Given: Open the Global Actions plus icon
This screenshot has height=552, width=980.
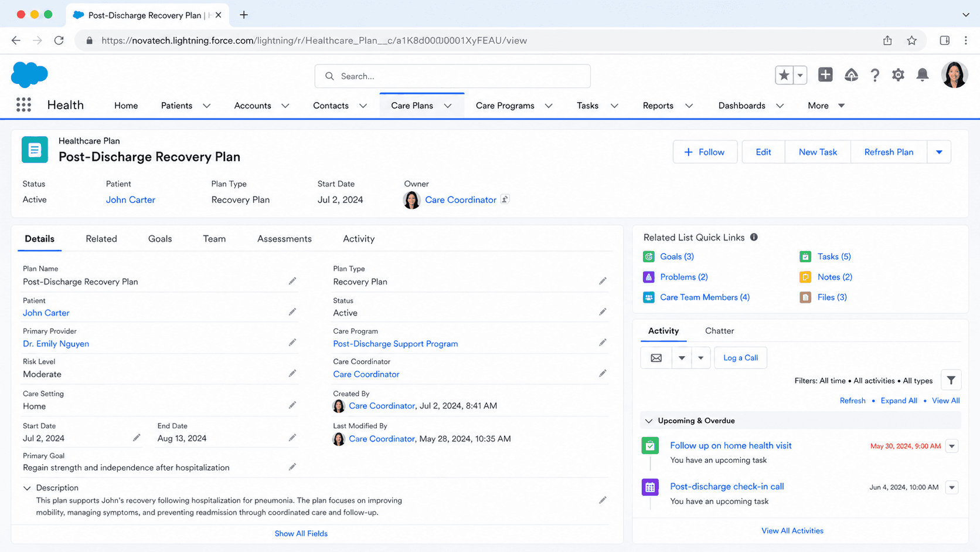Looking at the screenshot, I should click(825, 75).
